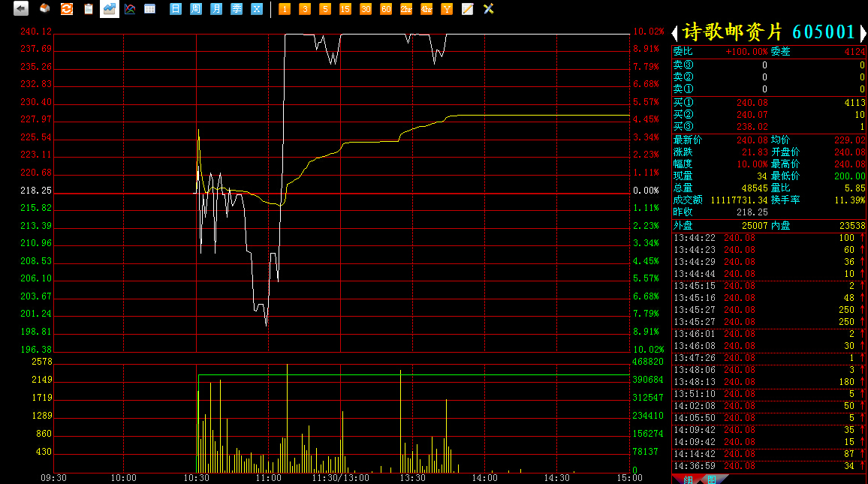Click the 468820 volume axis label
Image resolution: width=868 pixels, height=484 pixels.
tap(648, 362)
